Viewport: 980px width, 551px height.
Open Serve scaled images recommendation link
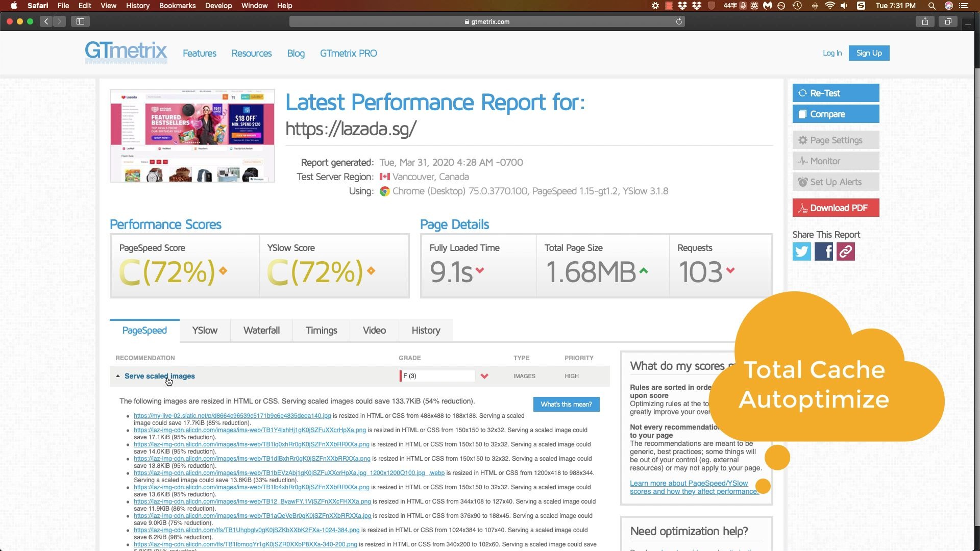pos(160,376)
